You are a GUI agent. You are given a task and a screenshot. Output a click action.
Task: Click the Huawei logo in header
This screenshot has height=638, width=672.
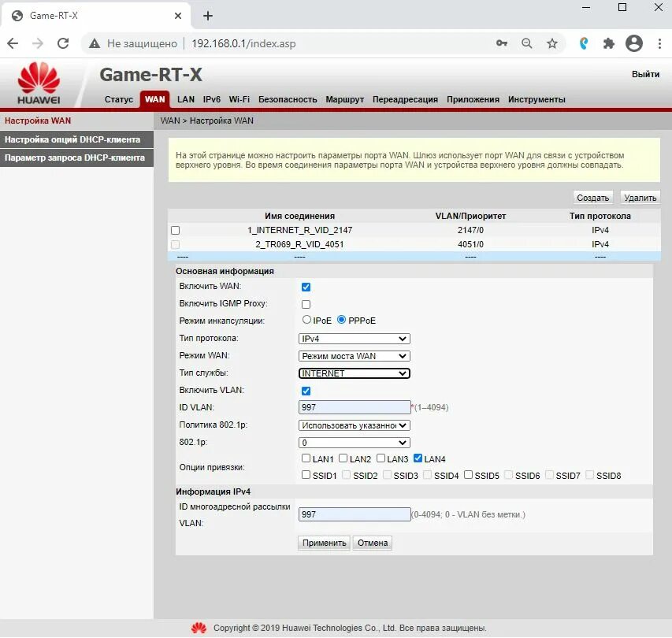[39, 83]
